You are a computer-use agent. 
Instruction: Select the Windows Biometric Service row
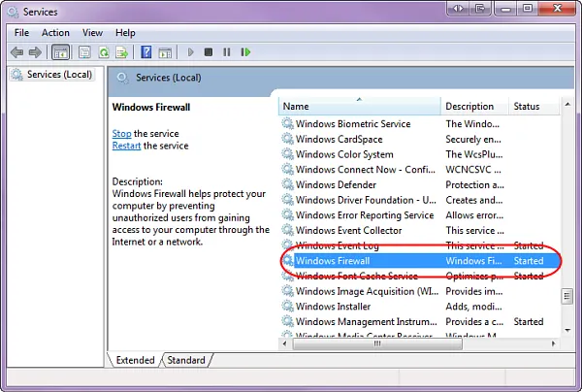419,123
